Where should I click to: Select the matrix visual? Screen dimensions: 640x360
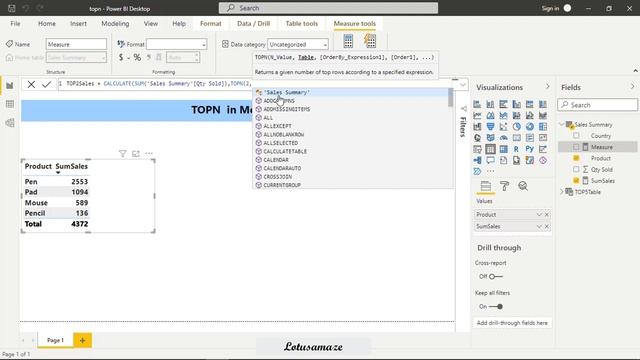pos(503,149)
